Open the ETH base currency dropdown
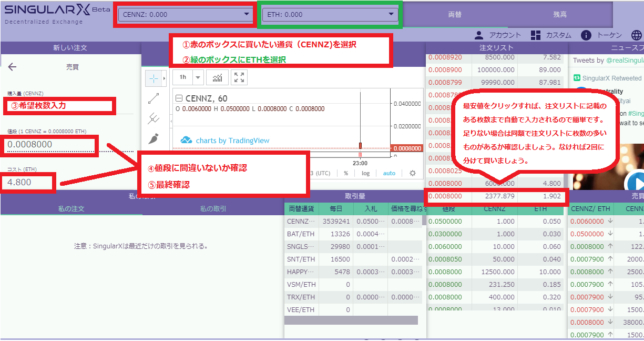The width and height of the screenshot is (644, 341). [330, 15]
